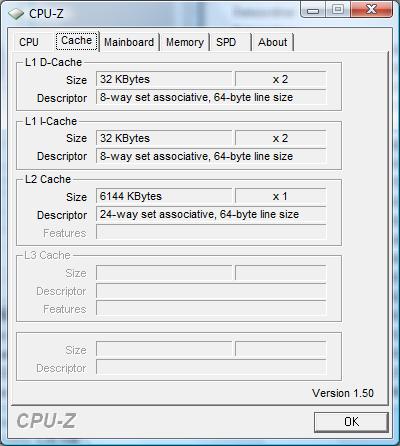Close the CPU-Z window

click(371, 10)
